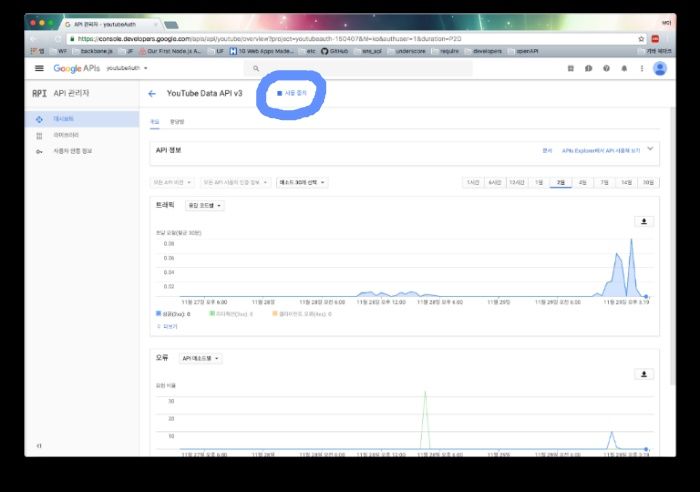Click the search field in the console header
Screen dimensions: 700x492
coord(358,68)
